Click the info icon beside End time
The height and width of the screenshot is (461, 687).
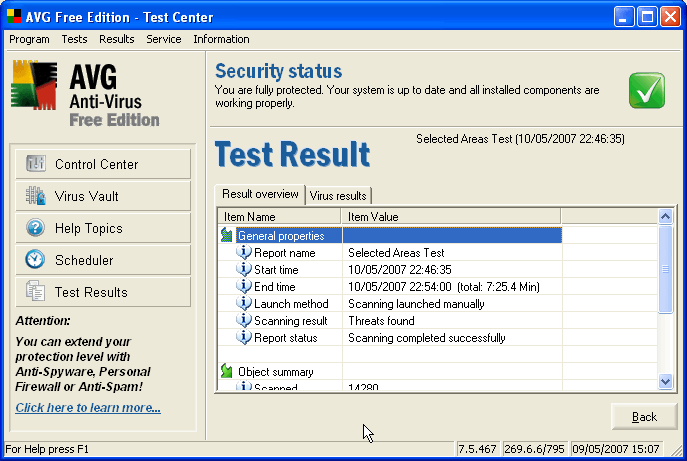(x=244, y=286)
